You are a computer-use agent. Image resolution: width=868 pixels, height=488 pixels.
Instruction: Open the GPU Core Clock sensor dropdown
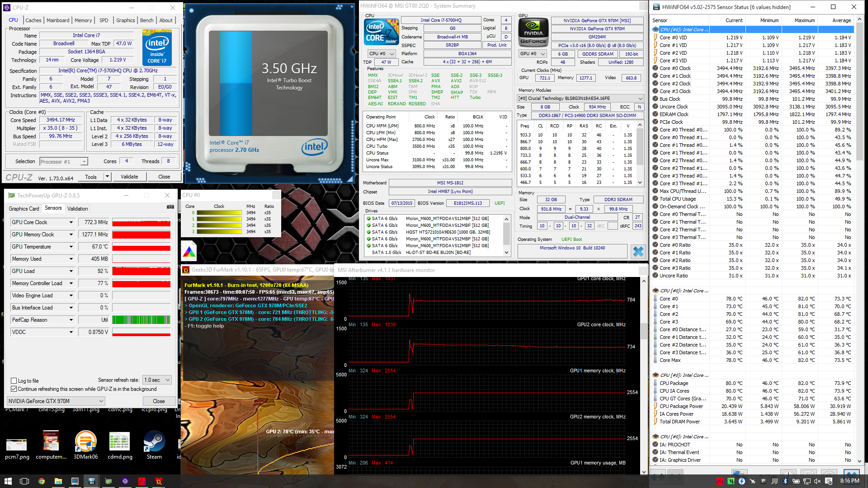coord(71,222)
